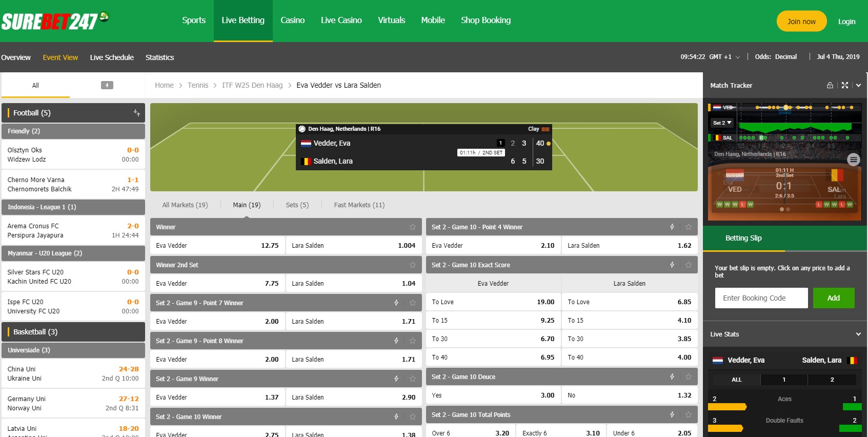This screenshot has height=437, width=868.
Task: Click lightning icon on Set 2 - Game 10 Winner
Action: (x=396, y=416)
